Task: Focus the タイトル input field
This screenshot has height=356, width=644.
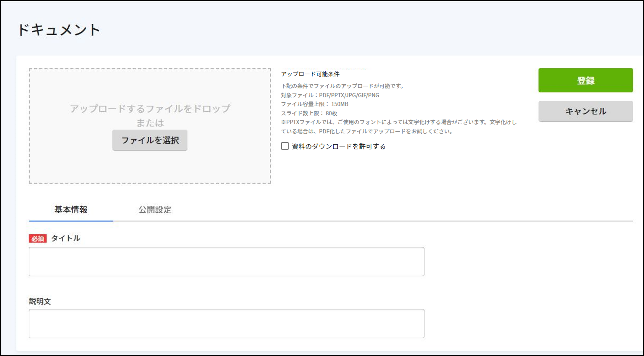Action: pyautogui.click(x=226, y=262)
